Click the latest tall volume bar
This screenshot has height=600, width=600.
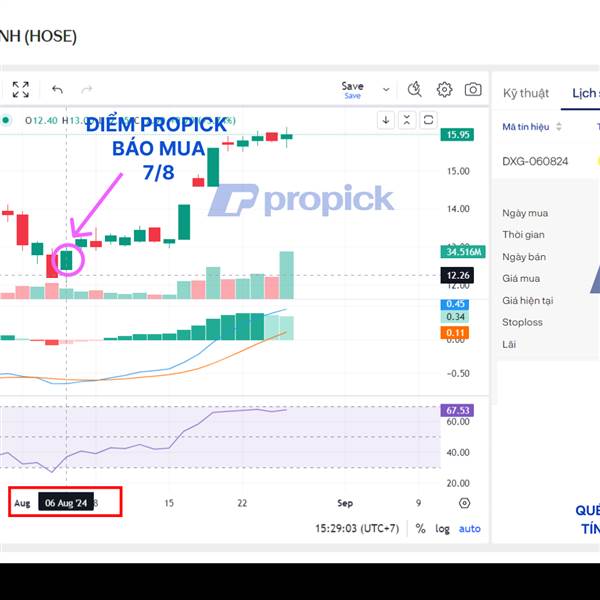pyautogui.click(x=287, y=275)
